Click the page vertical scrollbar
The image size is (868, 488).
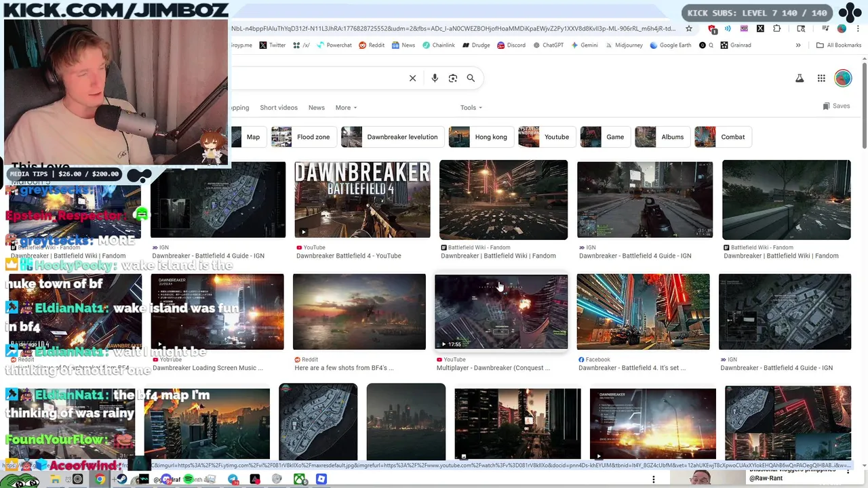pos(864,104)
